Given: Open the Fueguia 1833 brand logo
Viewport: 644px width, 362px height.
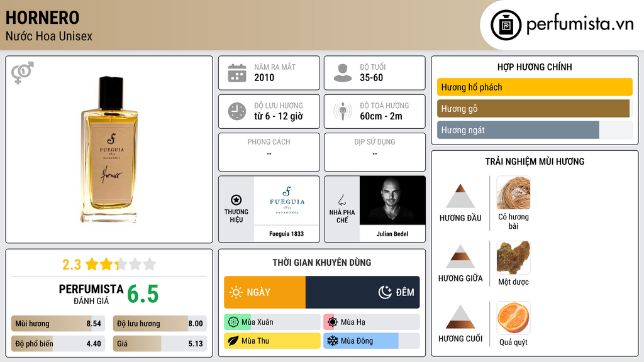Looking at the screenshot, I should point(287,200).
